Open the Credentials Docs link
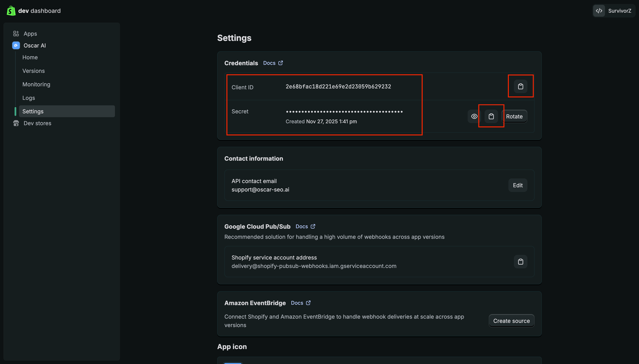This screenshot has height=364, width=639. click(273, 63)
